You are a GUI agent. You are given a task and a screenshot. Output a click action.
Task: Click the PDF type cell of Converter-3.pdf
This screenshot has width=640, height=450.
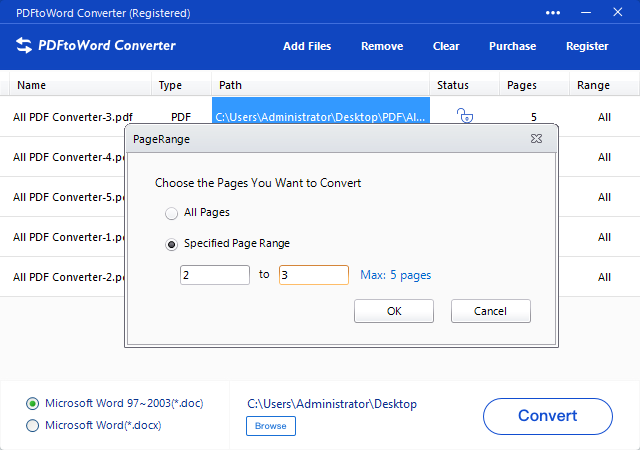(181, 117)
